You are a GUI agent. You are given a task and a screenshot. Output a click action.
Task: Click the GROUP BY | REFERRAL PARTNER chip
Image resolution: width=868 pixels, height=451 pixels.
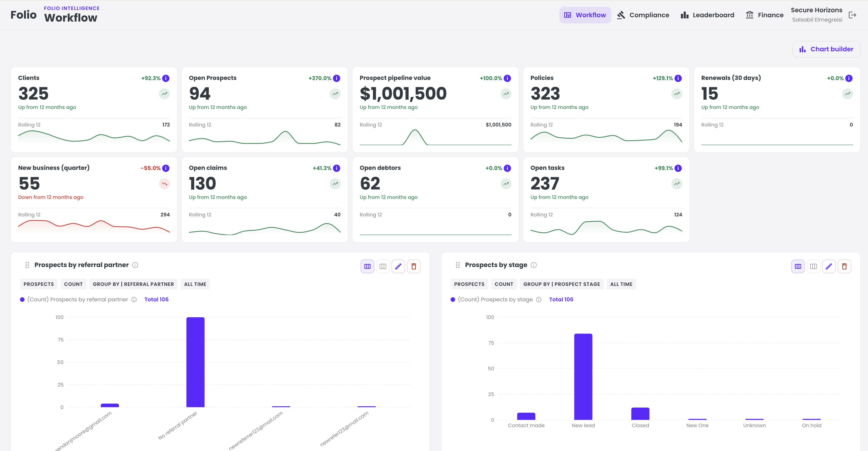click(134, 284)
